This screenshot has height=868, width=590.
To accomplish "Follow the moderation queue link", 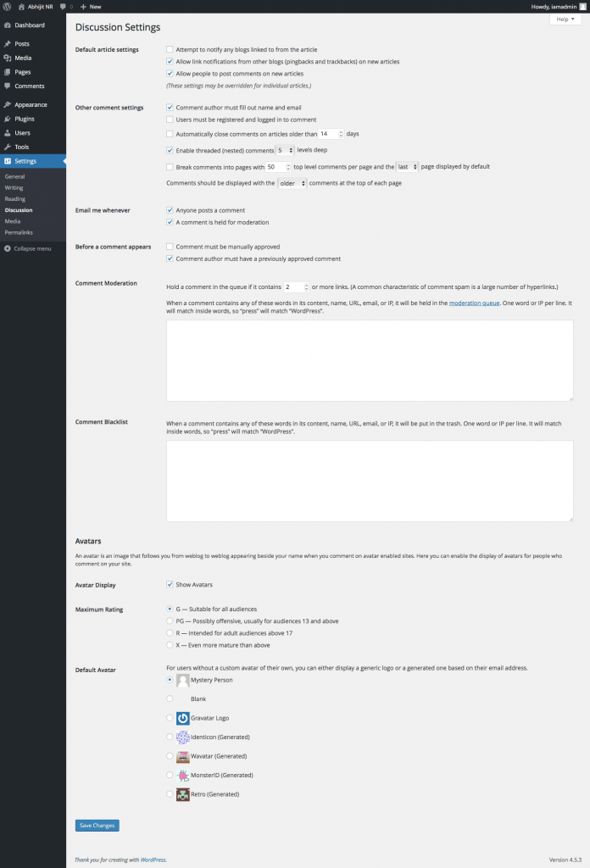I will pyautogui.click(x=475, y=303).
